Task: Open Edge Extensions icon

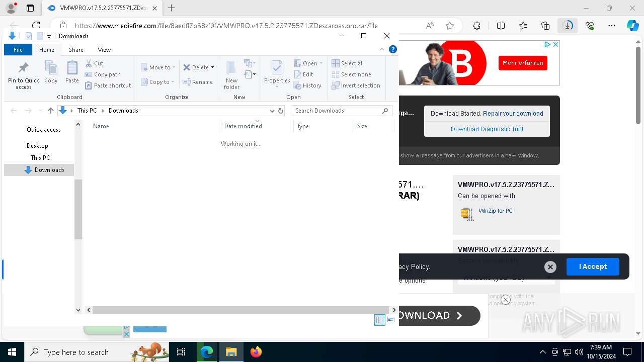Action: [x=476, y=26]
